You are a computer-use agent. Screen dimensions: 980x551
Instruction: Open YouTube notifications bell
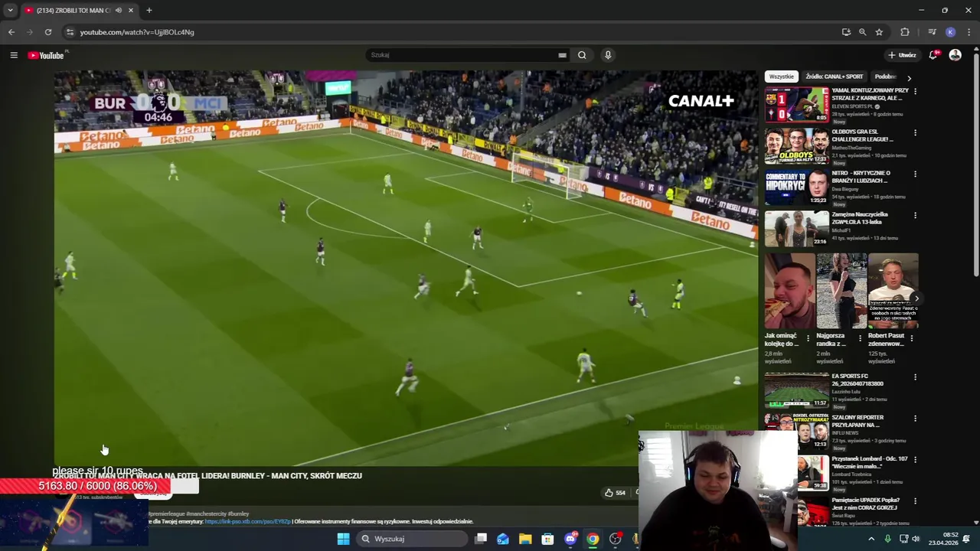[933, 55]
